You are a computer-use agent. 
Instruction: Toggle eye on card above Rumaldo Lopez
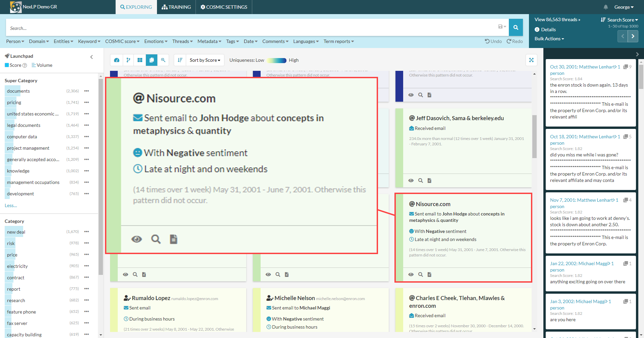coord(125,275)
